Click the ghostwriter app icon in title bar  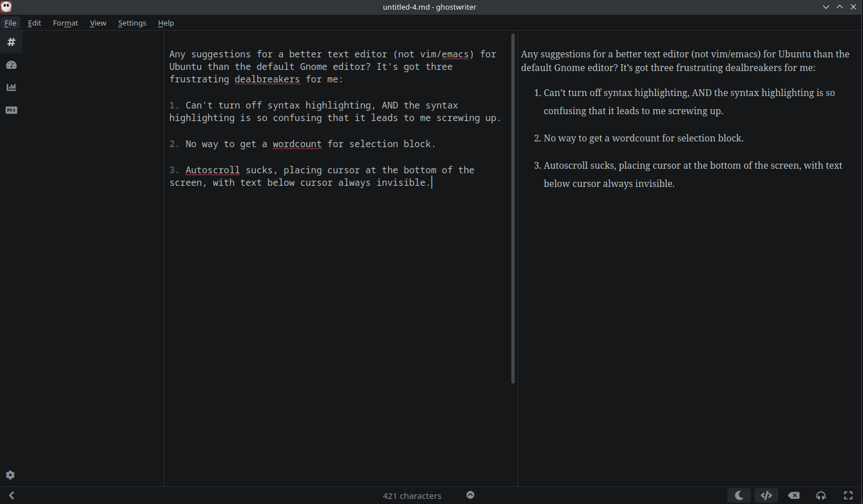click(x=7, y=7)
